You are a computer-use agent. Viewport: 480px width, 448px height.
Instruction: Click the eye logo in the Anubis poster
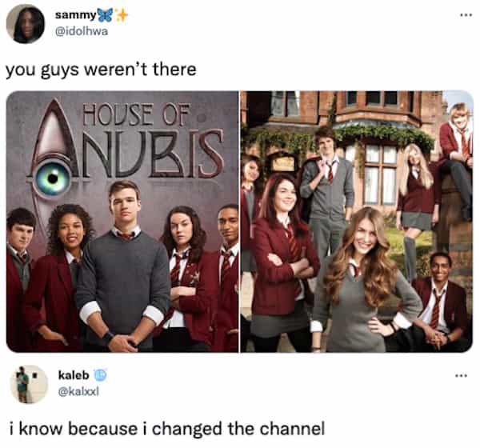[53, 179]
